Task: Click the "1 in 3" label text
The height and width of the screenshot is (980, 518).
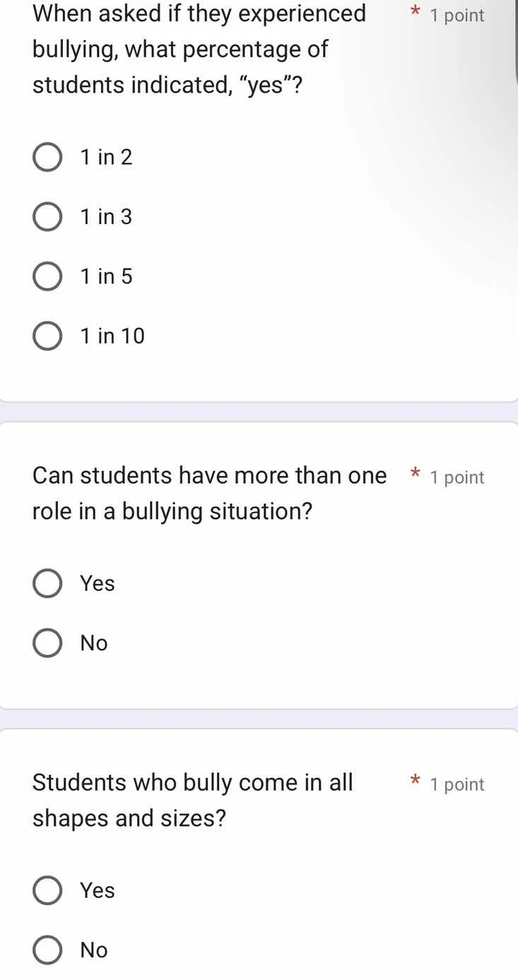Action: coord(106,216)
